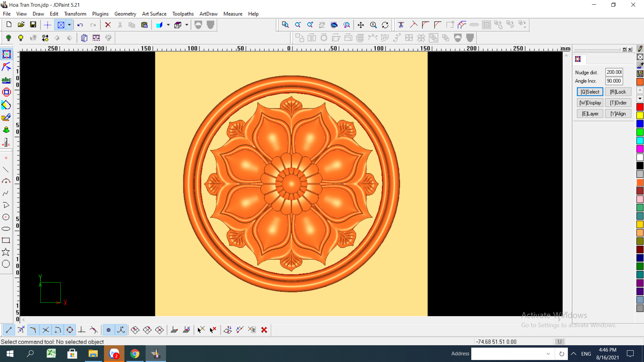Image resolution: width=644 pixels, height=362 pixels.
Task: Select the rectangle drawing tool
Action: click(6, 240)
